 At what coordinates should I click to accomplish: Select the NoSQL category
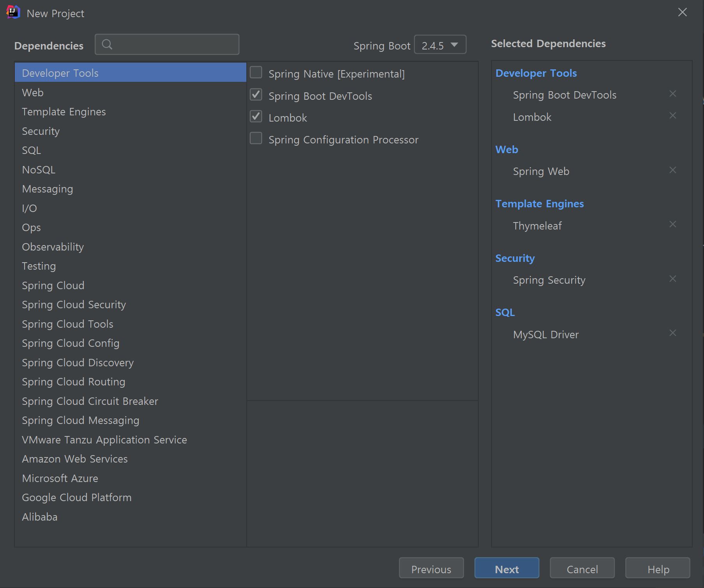click(x=130, y=170)
